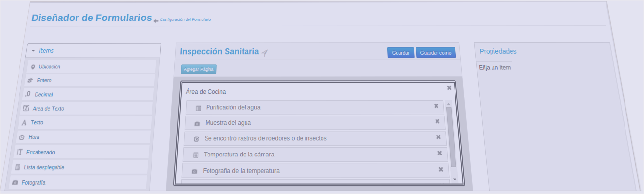Click the Hora clock icon
The width and height of the screenshot is (644, 194).
pyautogui.click(x=22, y=137)
